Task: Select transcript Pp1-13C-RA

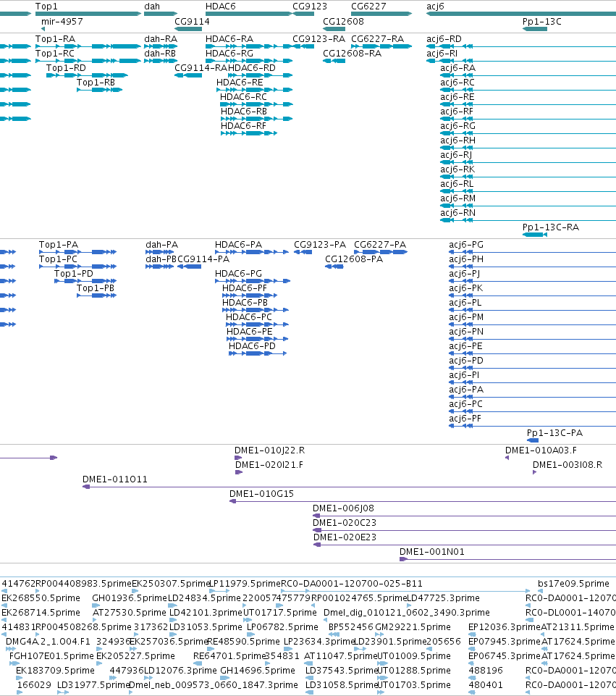Action: pos(551,227)
